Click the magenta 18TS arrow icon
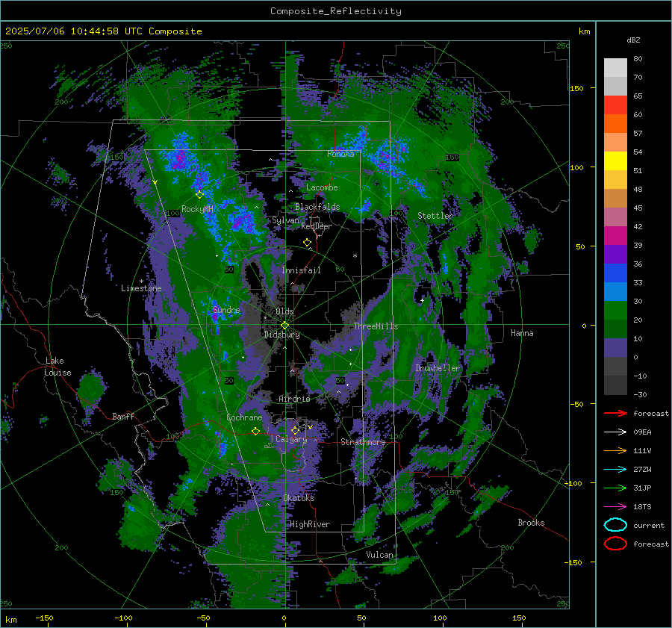 click(615, 507)
